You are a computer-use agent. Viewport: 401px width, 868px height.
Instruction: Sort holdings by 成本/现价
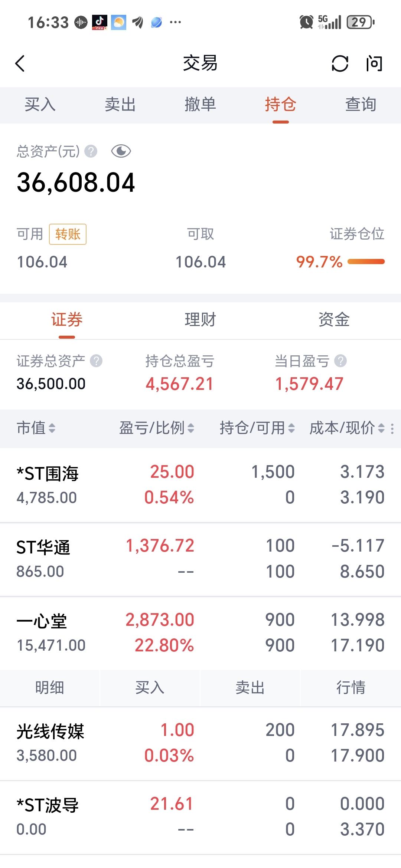coord(347,428)
